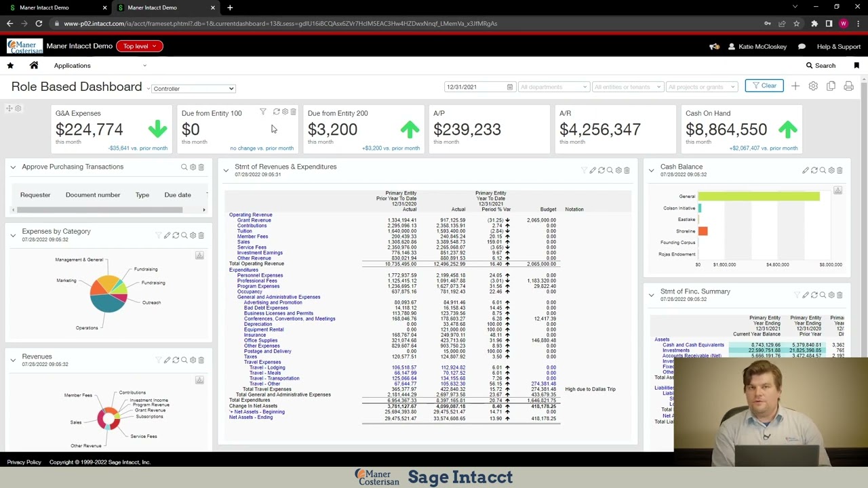Search within Approve Purchasing Transactions panel
The image size is (868, 488).
coord(184,167)
